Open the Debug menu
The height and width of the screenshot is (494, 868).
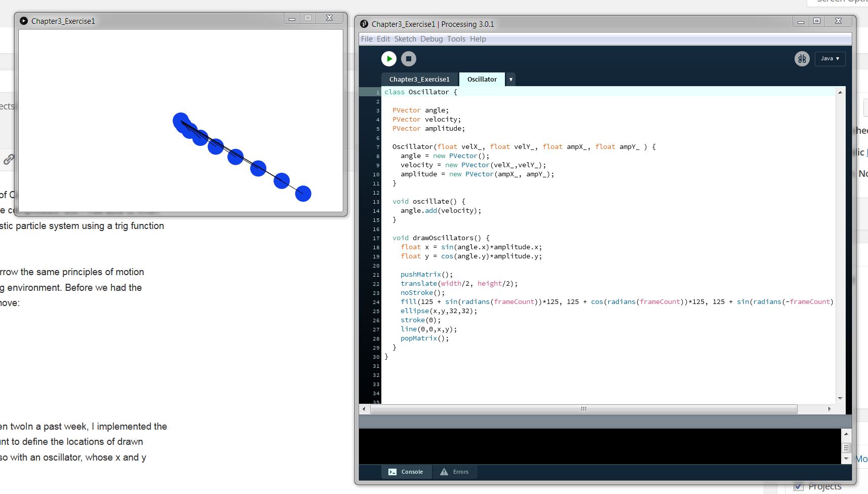431,39
